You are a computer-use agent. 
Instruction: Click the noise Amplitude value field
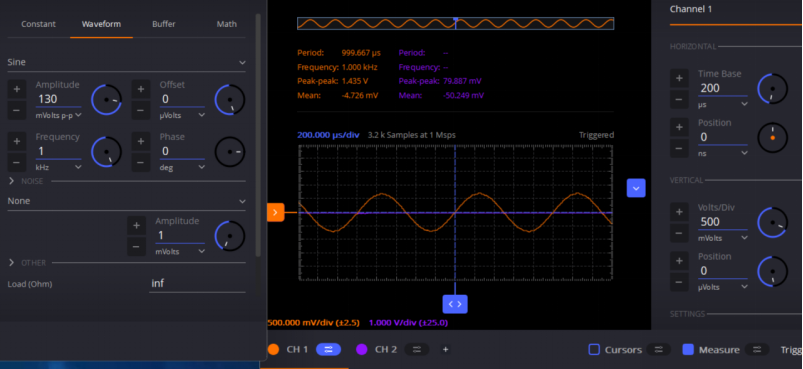click(180, 235)
